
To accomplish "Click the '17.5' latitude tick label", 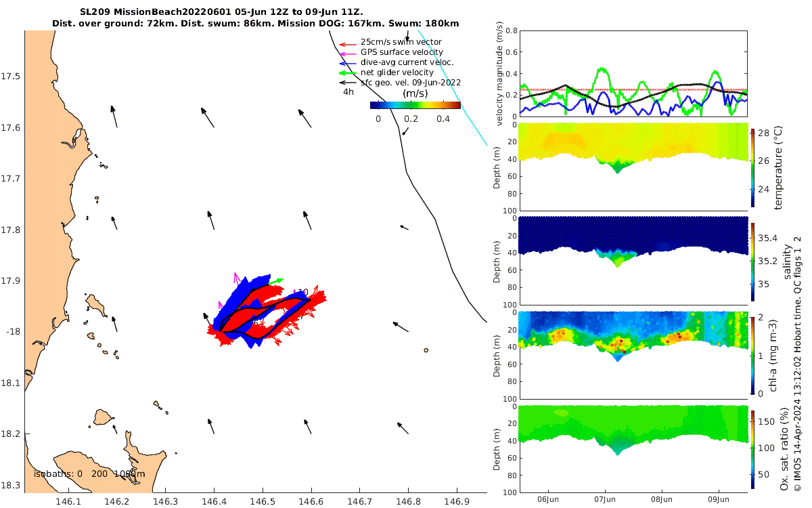I will (12, 77).
